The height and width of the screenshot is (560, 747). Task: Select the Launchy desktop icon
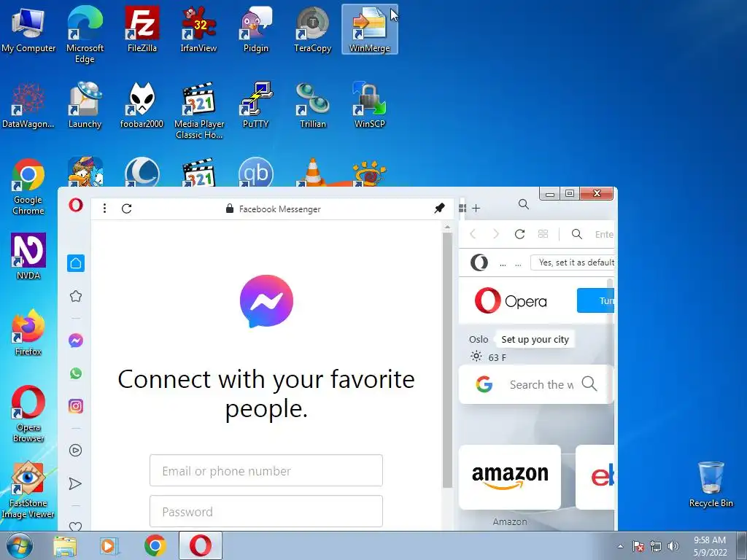point(85,105)
